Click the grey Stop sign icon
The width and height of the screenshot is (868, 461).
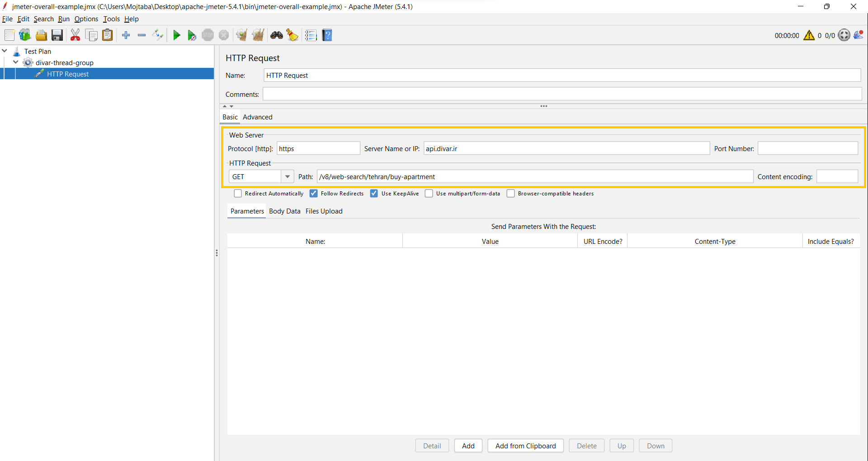pyautogui.click(x=208, y=35)
